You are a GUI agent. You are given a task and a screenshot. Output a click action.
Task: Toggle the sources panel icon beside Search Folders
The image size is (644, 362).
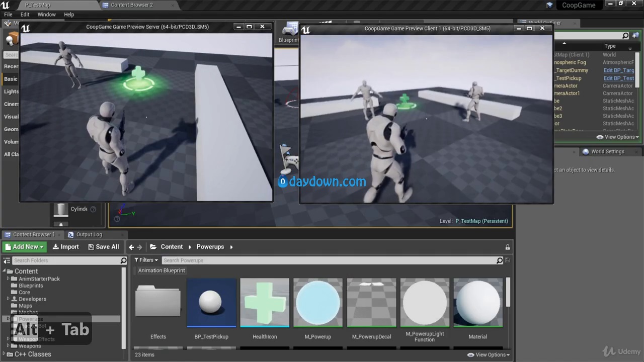tap(7, 260)
